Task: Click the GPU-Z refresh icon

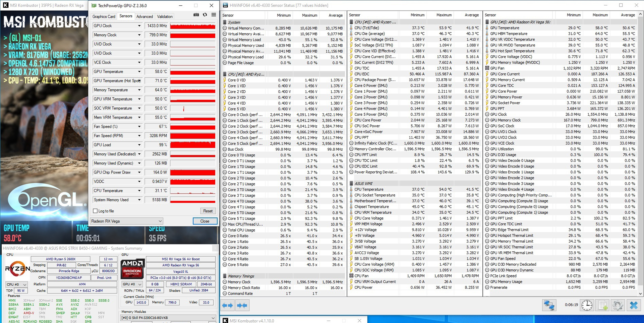Action: pyautogui.click(x=205, y=15)
